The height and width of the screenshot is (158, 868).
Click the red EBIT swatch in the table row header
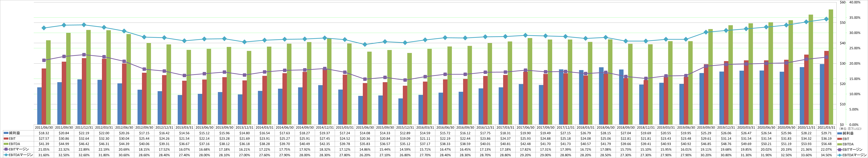6,139
